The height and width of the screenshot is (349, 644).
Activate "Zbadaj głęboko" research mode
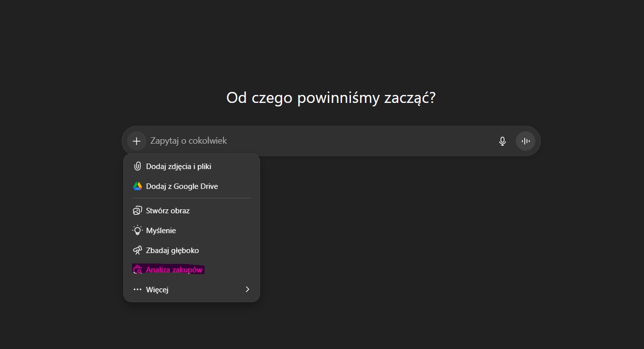[x=172, y=251]
